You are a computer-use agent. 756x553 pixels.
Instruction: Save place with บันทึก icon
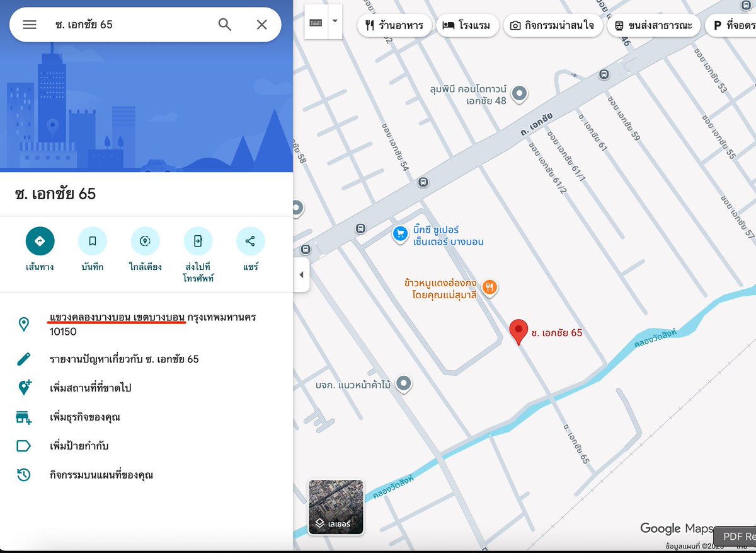93,241
